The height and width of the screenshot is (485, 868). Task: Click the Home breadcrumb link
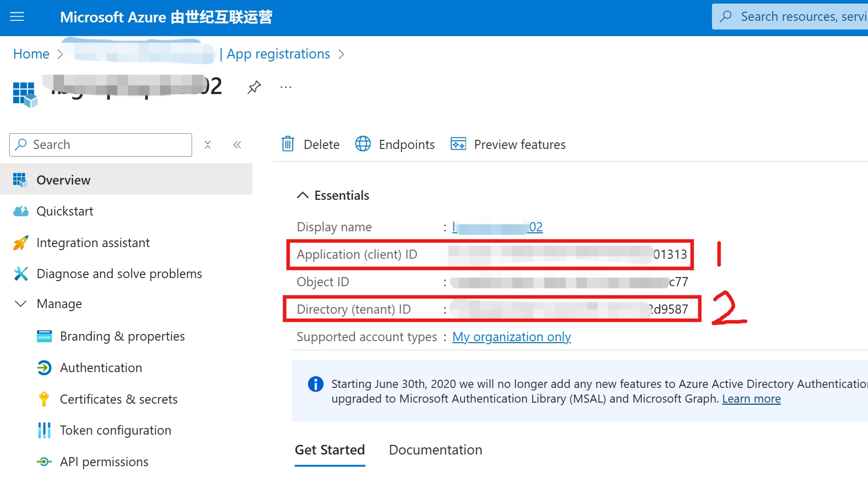click(x=32, y=54)
